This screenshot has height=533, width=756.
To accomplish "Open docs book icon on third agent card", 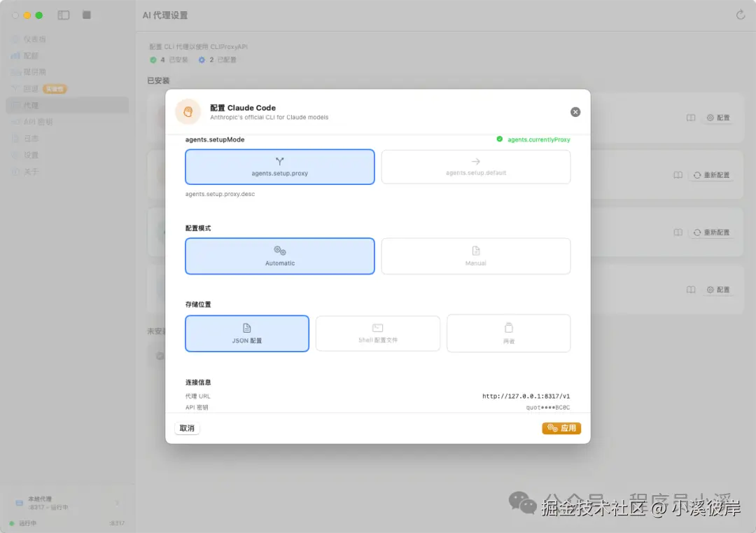I will [x=678, y=233].
